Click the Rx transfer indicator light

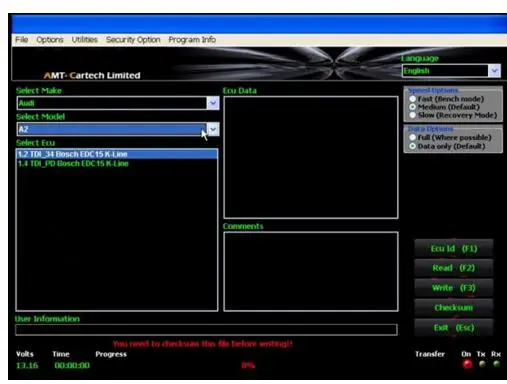click(496, 364)
